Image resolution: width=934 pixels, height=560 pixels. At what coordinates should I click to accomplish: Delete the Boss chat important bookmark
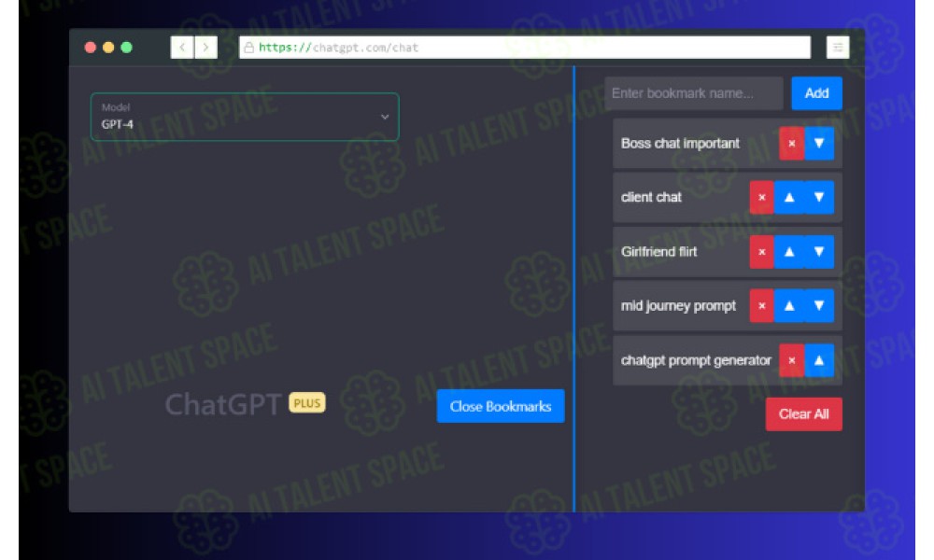click(792, 144)
